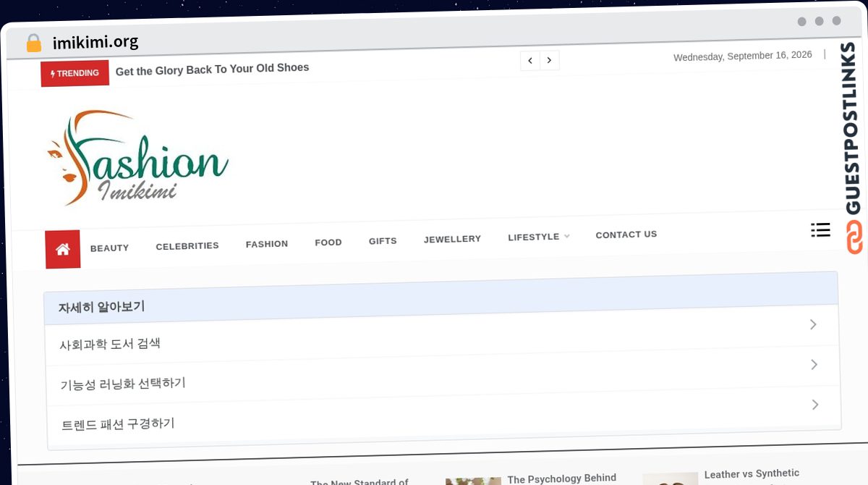Click the next trending arrow

click(550, 61)
